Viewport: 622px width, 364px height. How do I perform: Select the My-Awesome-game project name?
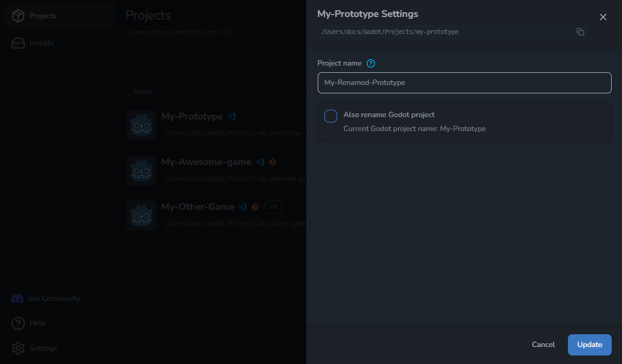(x=206, y=162)
